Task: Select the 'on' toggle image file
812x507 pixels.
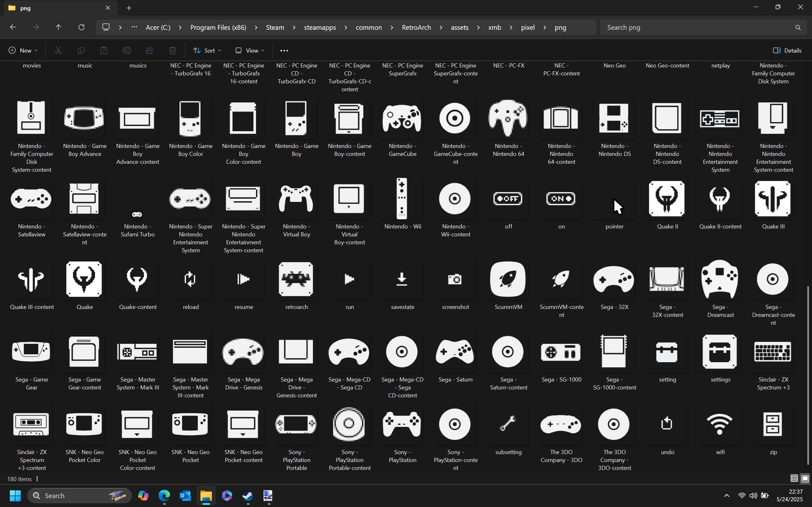Action: [561, 198]
